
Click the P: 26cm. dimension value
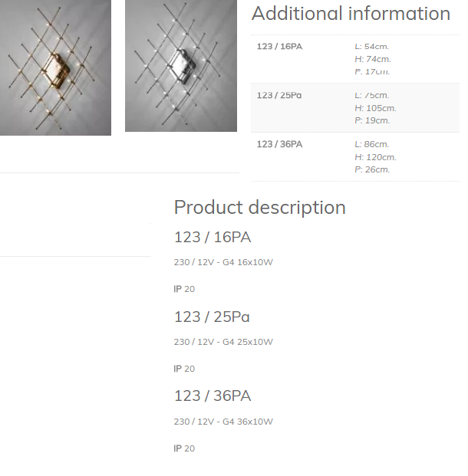[x=372, y=169]
